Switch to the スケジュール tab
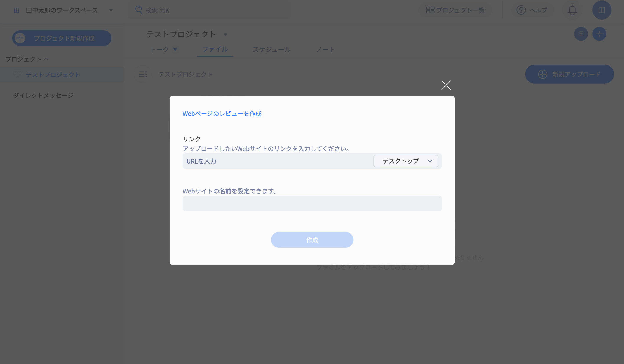 (271, 49)
